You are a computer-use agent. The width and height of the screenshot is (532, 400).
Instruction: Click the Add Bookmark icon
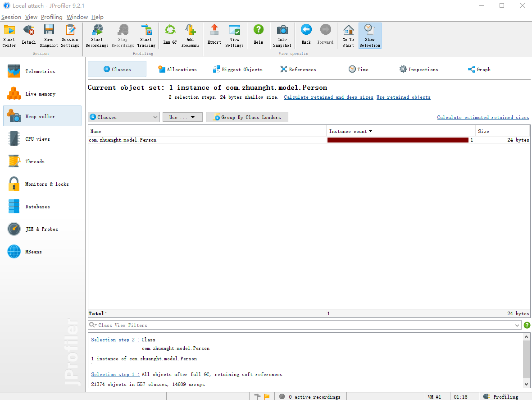(x=190, y=35)
